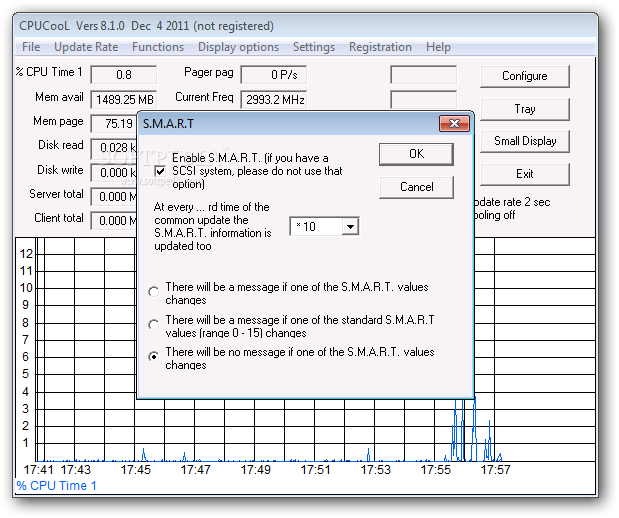
Task: Click the Disk write value field
Action: (114, 173)
